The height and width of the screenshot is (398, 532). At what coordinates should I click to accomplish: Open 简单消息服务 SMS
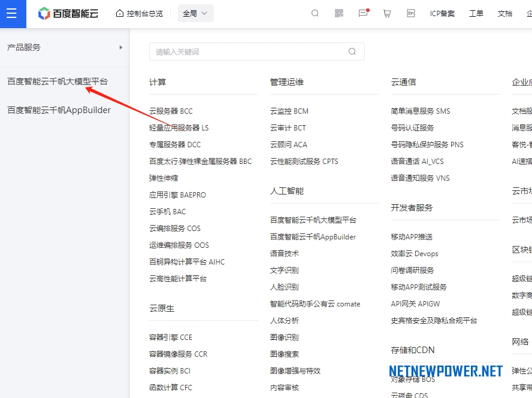click(x=421, y=111)
